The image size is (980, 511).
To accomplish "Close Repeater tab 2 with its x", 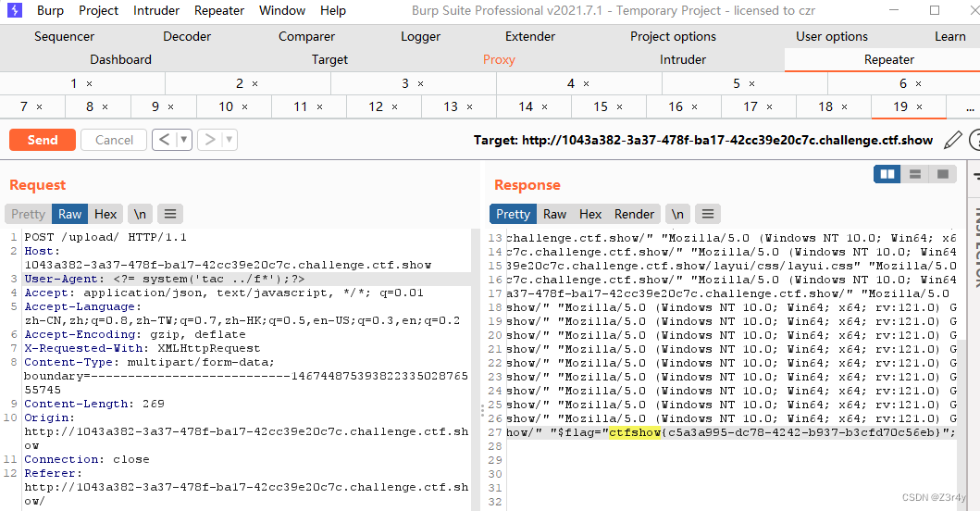I will tap(255, 84).
